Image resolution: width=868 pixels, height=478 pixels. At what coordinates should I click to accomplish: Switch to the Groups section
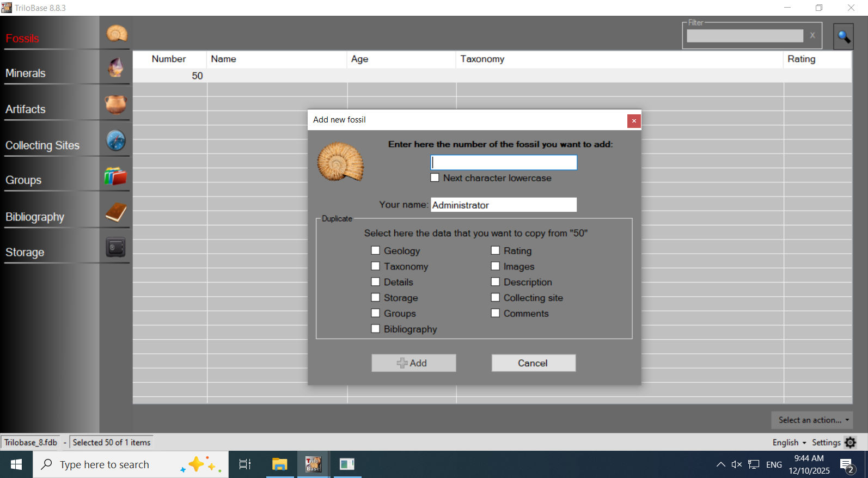pyautogui.click(x=23, y=180)
